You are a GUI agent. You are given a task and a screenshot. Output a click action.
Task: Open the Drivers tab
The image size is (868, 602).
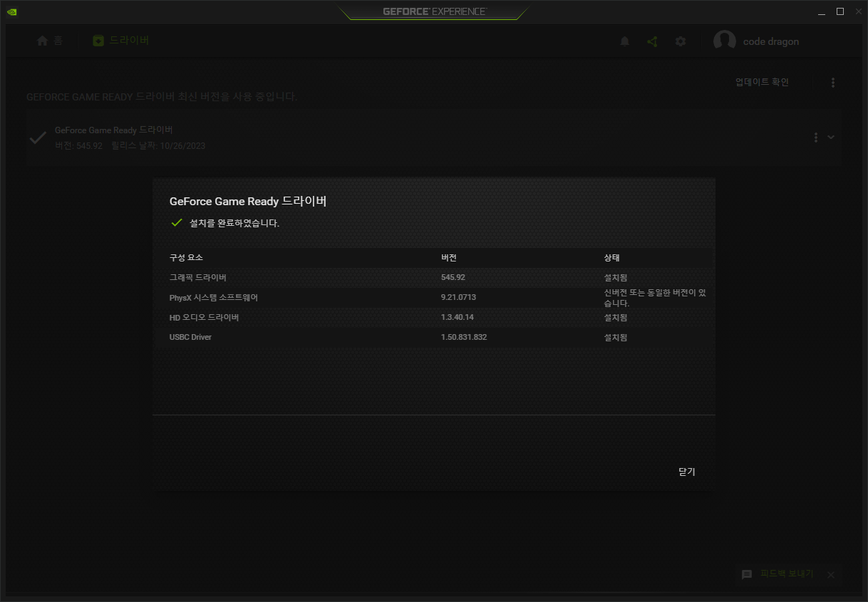tap(121, 41)
